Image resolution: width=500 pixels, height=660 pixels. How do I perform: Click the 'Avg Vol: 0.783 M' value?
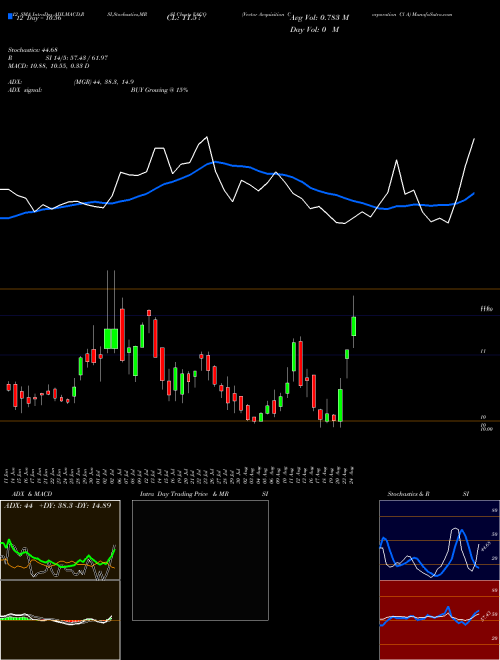[320, 18]
